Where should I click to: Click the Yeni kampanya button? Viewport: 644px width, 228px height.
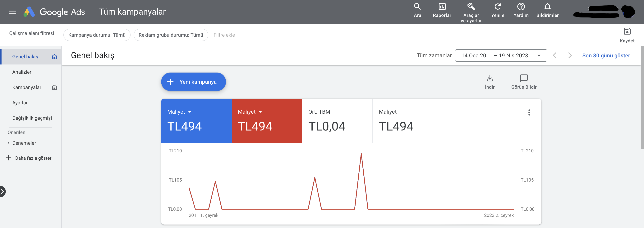tap(193, 82)
